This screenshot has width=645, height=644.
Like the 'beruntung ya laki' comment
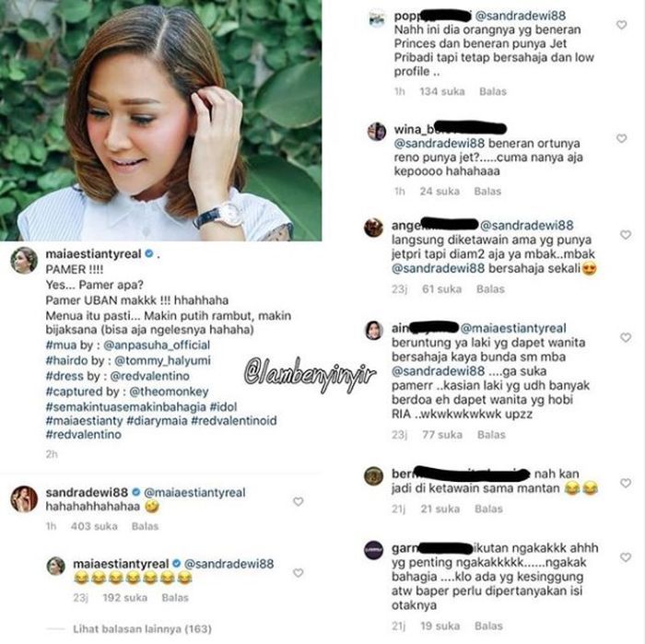626,337
